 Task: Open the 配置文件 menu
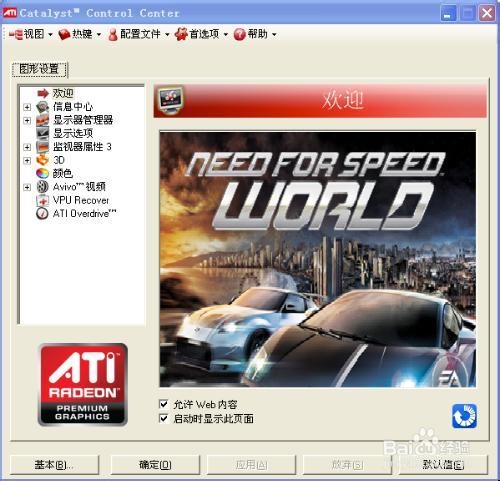pyautogui.click(x=139, y=34)
